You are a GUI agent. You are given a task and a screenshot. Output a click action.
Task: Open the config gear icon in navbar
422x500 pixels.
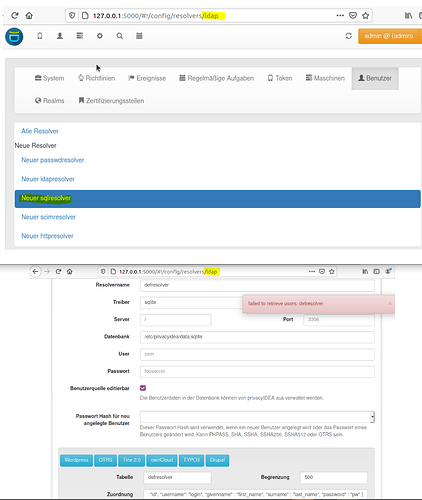100,36
